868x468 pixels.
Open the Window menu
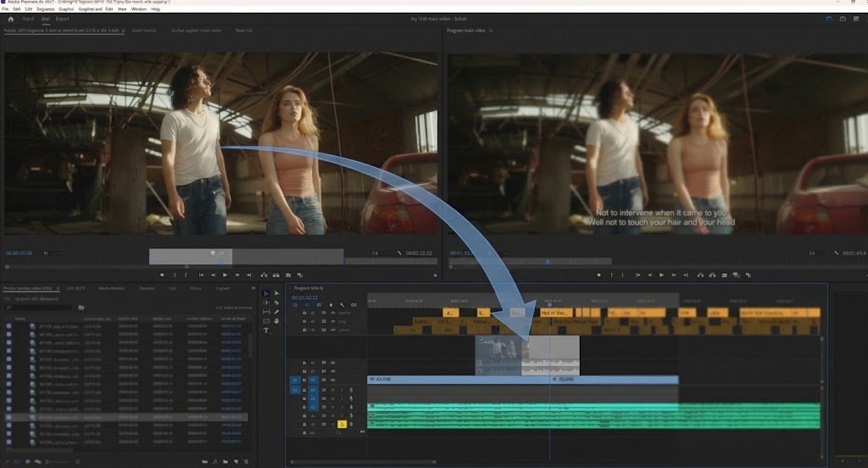point(139,9)
